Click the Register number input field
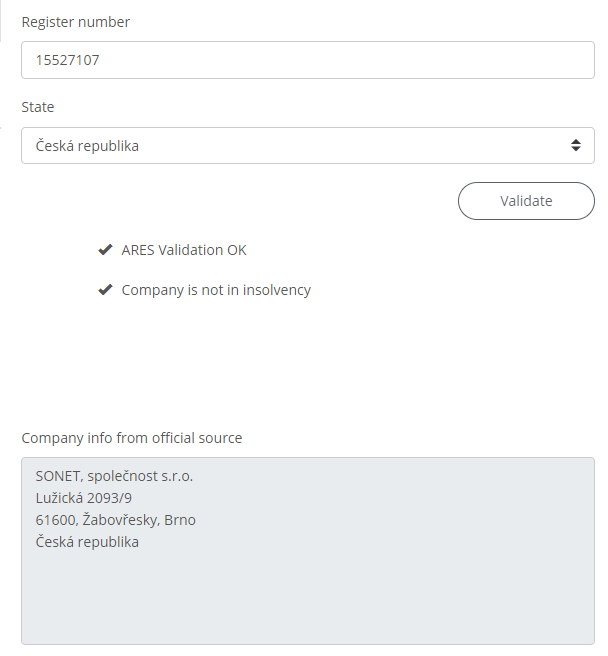The height and width of the screenshot is (656, 608). click(308, 60)
